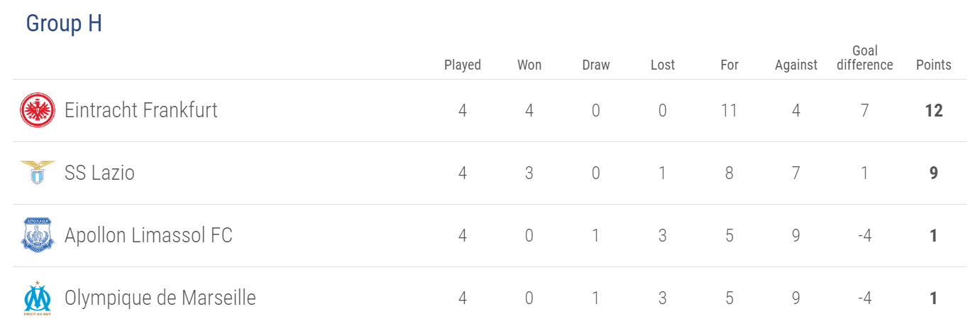Viewport: 980px width, 324px height.
Task: Sort by the Points column header
Action: 934,65
